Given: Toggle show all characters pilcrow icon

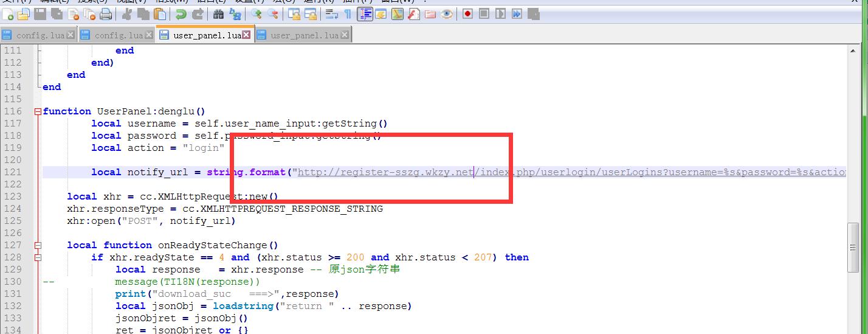Looking at the screenshot, I should 348,14.
